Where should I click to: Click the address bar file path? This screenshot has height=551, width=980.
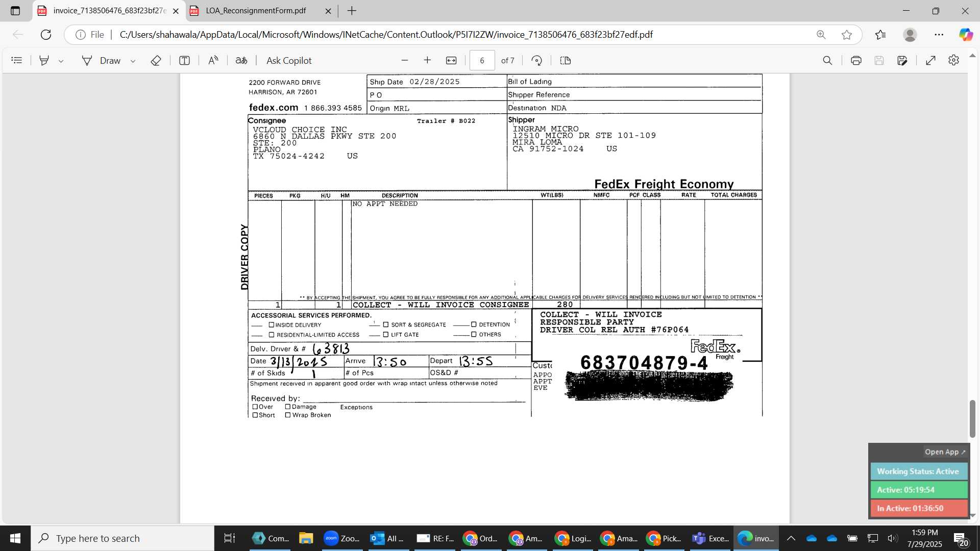tap(386, 35)
